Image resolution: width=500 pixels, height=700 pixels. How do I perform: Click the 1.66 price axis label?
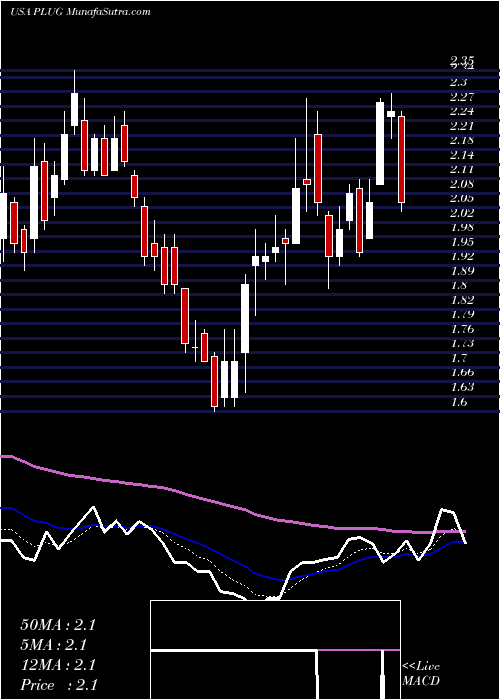(x=462, y=372)
